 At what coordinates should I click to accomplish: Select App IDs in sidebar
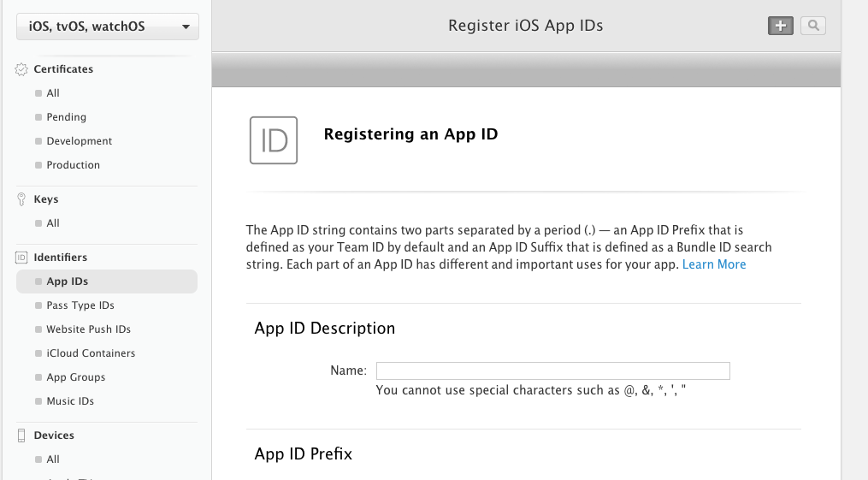point(68,281)
